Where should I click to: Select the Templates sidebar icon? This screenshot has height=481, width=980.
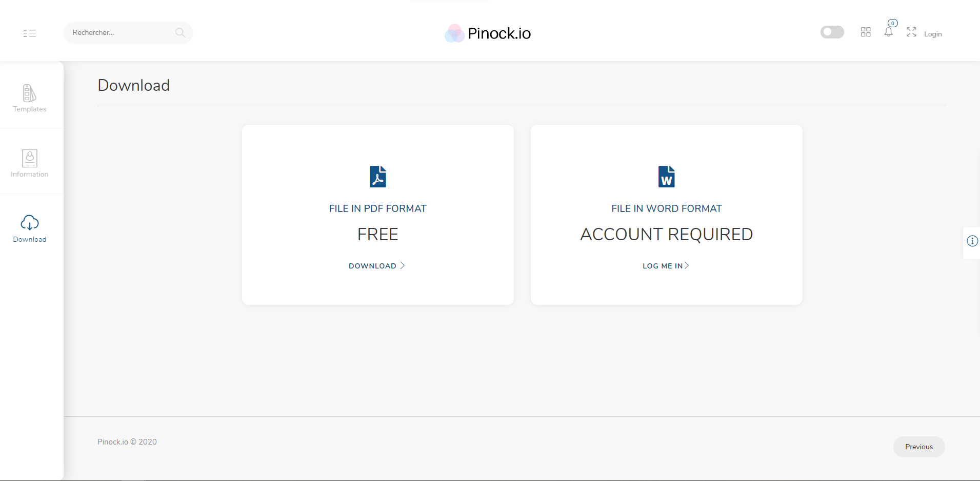tap(29, 95)
